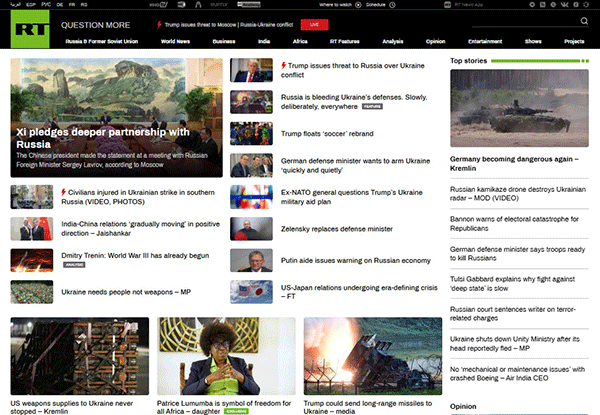Open the Where to watch link
The image size is (600, 415).
[335, 5]
